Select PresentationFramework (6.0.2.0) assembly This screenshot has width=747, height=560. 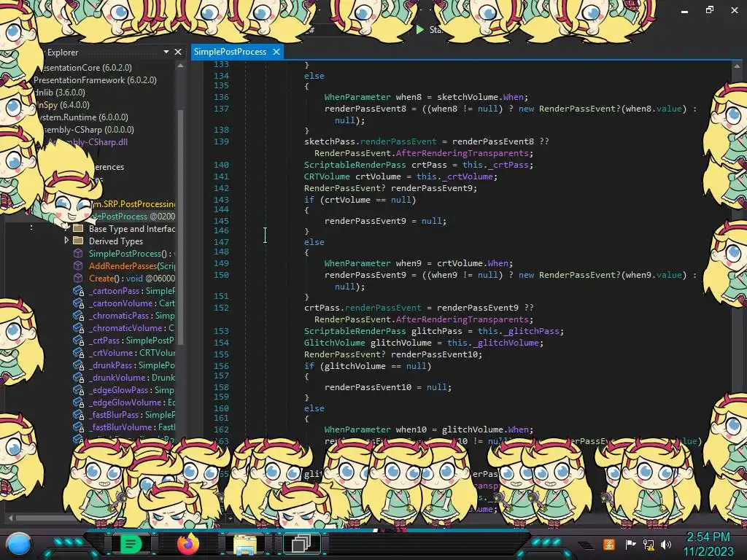[x=95, y=80]
